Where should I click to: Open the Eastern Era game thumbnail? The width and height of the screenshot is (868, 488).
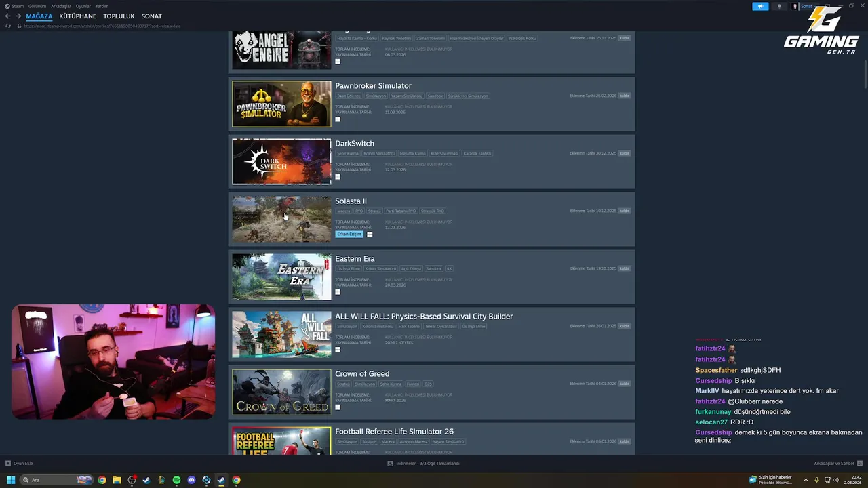(281, 277)
